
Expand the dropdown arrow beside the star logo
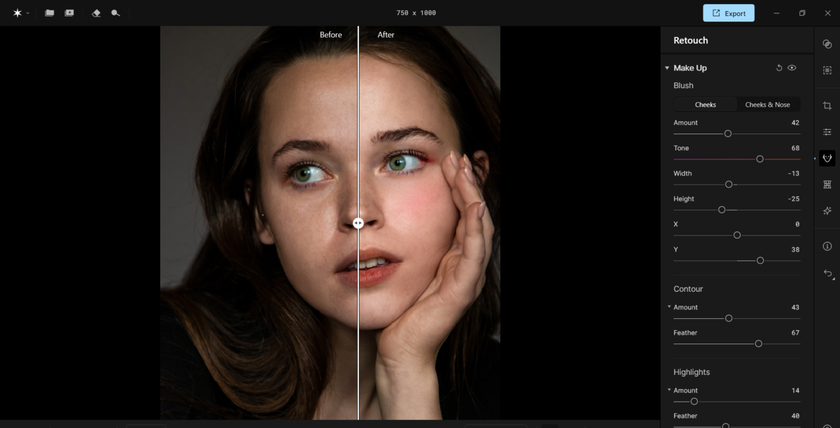pyautogui.click(x=27, y=13)
